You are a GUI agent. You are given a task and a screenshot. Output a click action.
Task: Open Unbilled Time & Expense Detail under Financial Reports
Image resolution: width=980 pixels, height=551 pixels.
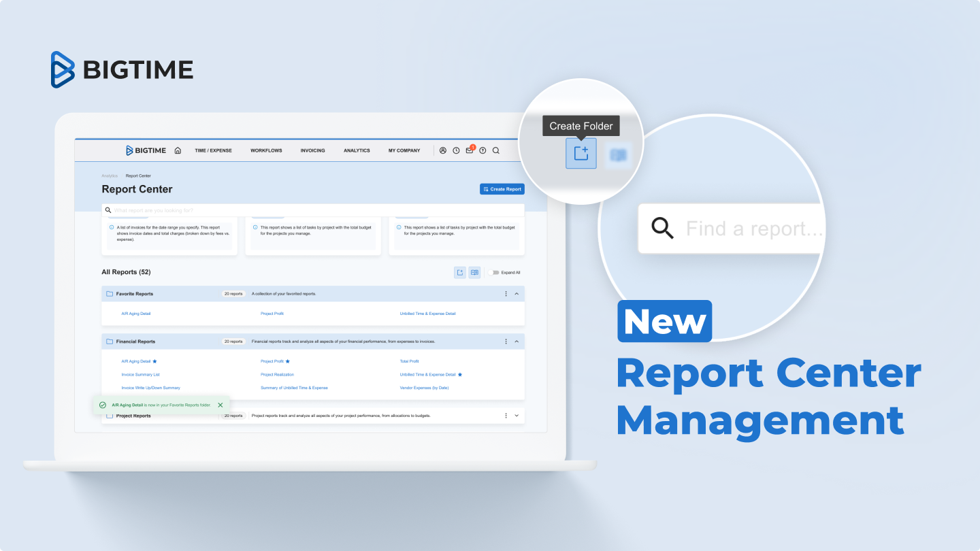(x=428, y=375)
